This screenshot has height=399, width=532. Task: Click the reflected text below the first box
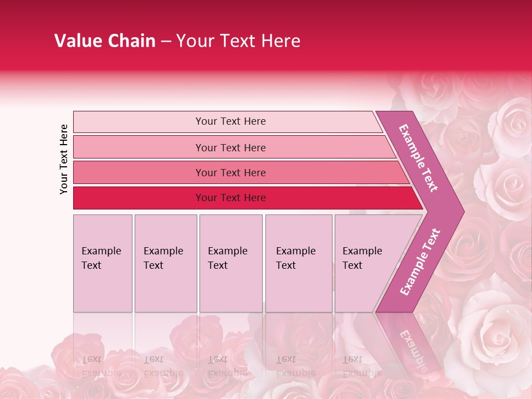tap(101, 366)
